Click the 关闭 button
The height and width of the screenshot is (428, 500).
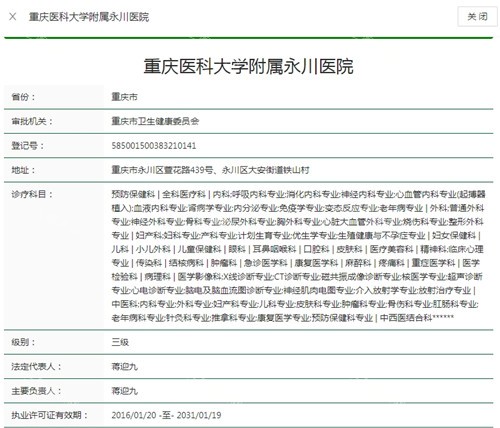pyautogui.click(x=477, y=16)
